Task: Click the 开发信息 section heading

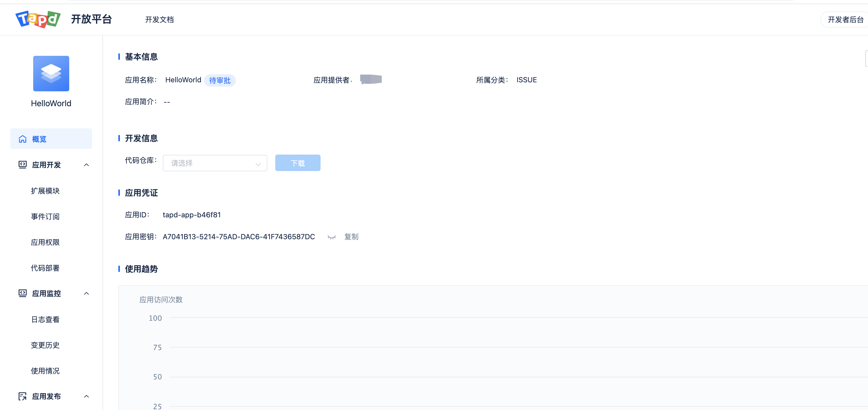Action: (x=141, y=138)
